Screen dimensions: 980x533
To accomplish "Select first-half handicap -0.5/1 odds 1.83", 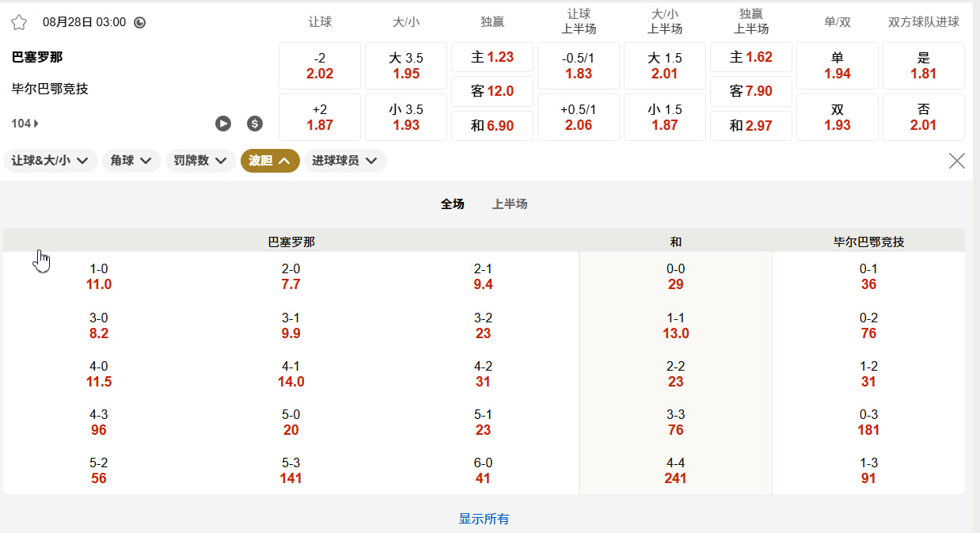I will tap(579, 66).
